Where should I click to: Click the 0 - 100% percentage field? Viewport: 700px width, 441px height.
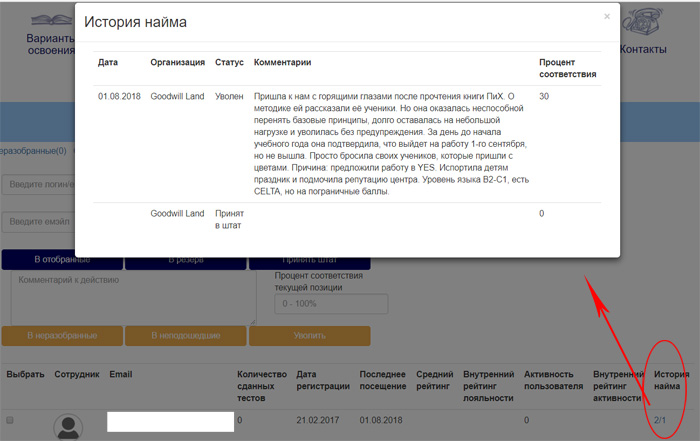[x=316, y=304]
